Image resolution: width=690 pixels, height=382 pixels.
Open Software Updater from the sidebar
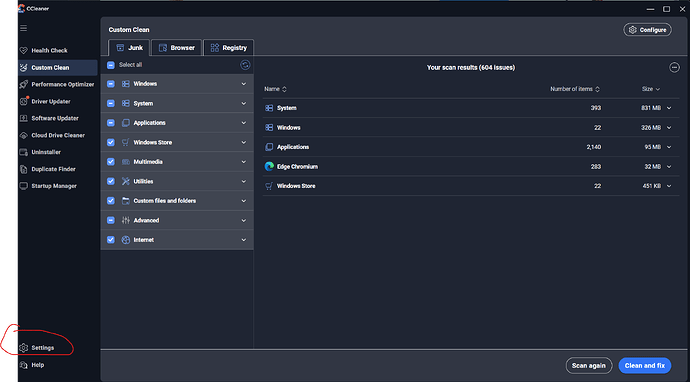(x=58, y=118)
